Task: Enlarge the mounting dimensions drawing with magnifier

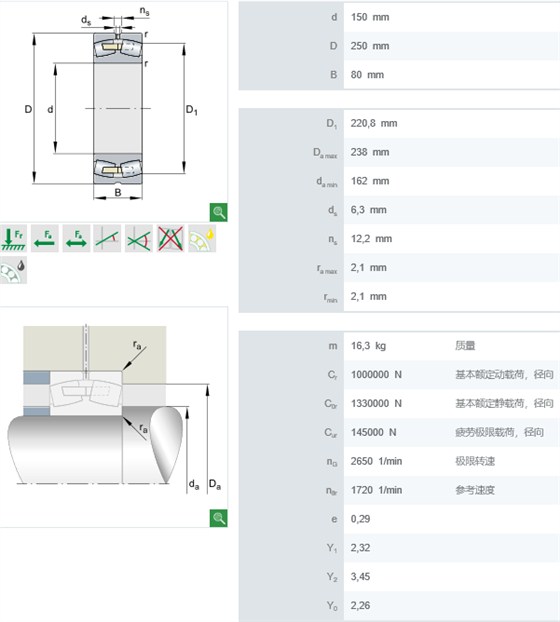Action: (219, 518)
